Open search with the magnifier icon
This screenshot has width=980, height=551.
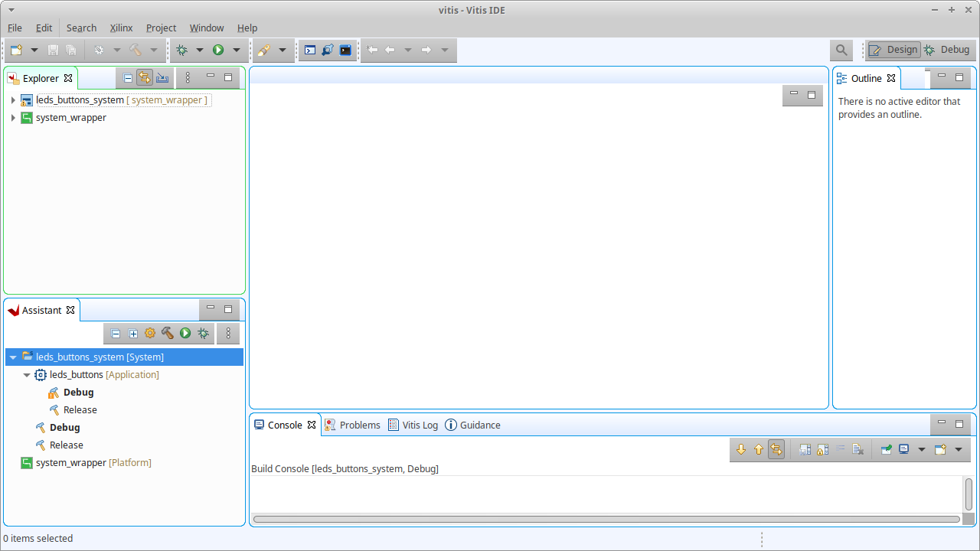point(841,50)
